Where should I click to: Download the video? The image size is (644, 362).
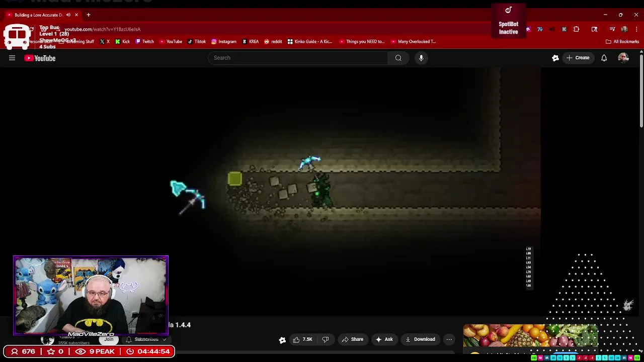pos(420,339)
